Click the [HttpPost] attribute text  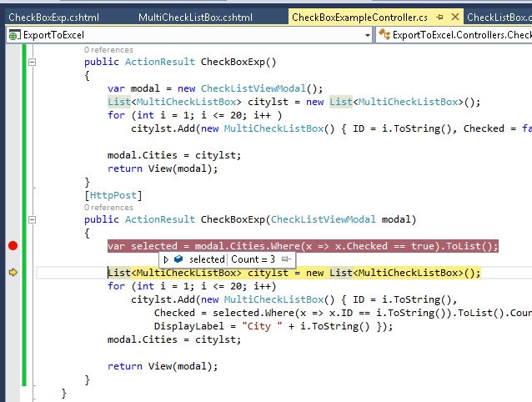point(113,195)
